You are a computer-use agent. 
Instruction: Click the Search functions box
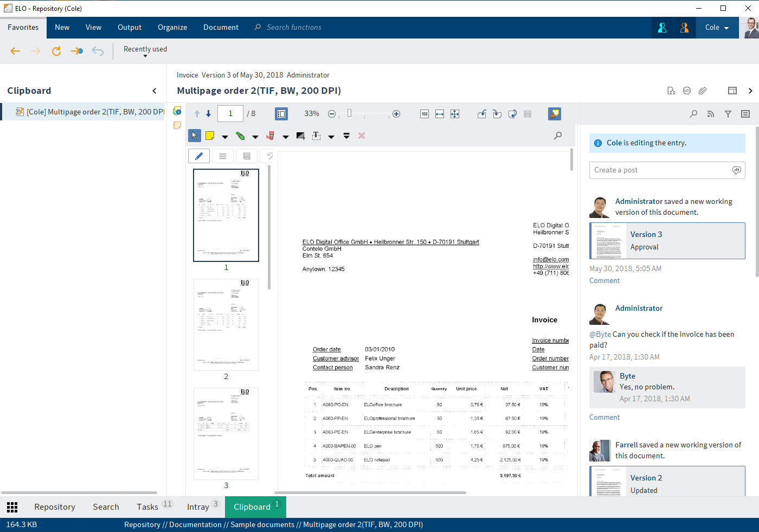[x=294, y=28]
